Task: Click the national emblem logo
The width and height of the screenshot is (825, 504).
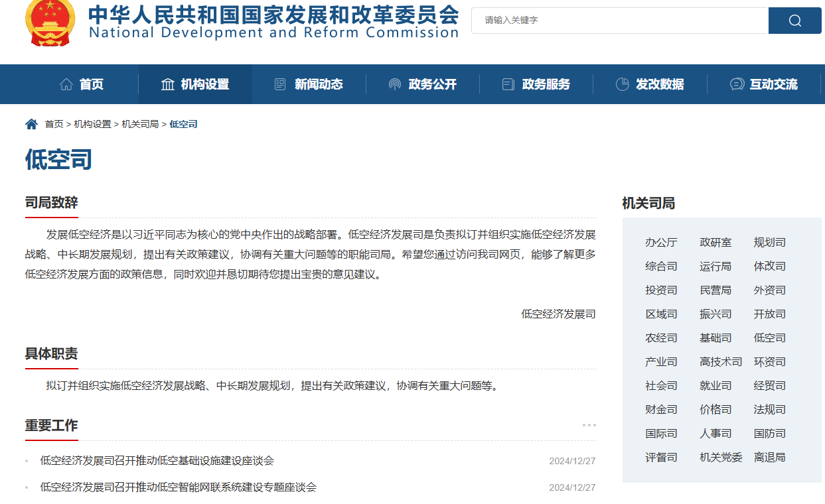Action: click(x=50, y=23)
